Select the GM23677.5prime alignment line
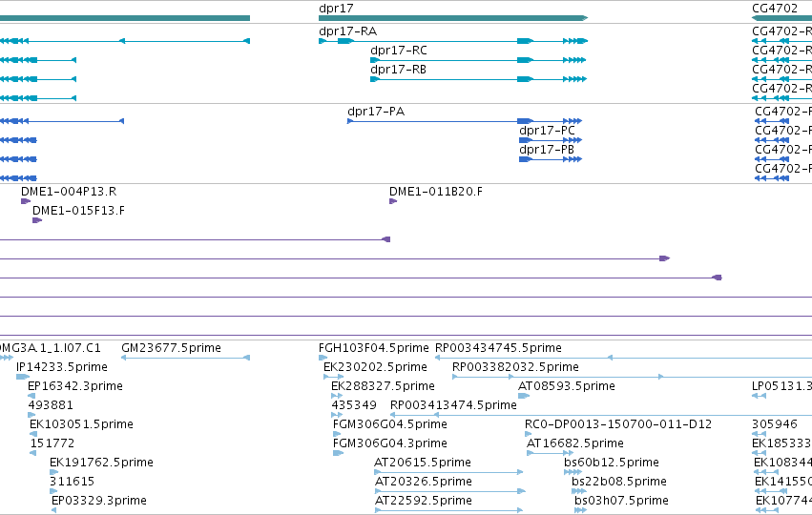The height and width of the screenshot is (515, 812). tap(185, 358)
